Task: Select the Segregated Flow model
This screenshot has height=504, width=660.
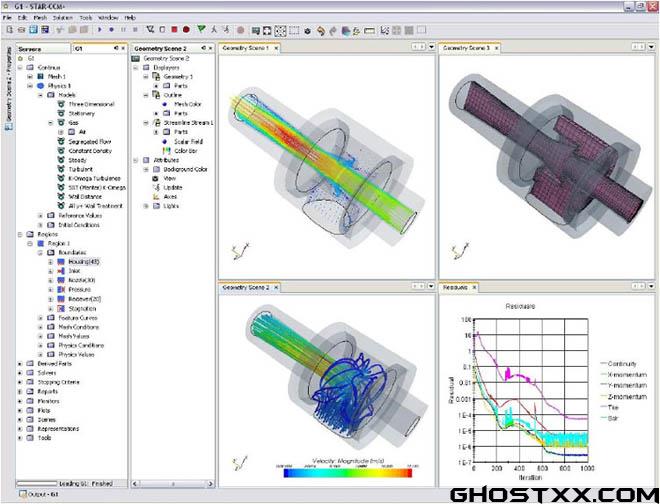Action: 90,142
